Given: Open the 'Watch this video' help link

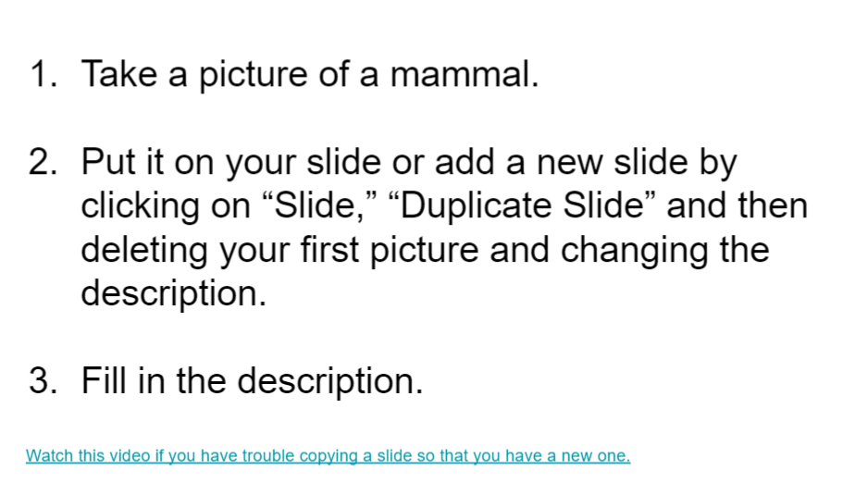Looking at the screenshot, I should click(x=328, y=456).
